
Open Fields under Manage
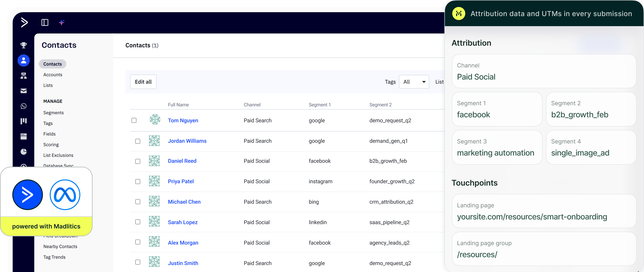tap(50, 134)
